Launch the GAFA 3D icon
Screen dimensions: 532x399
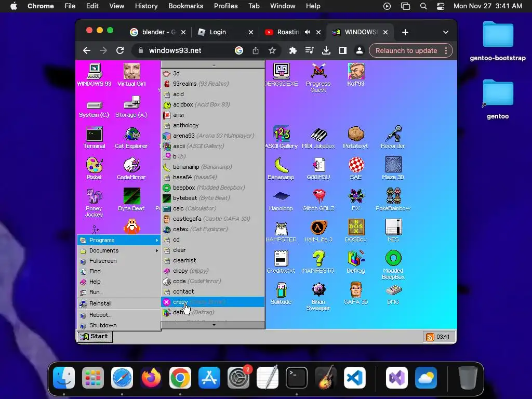pyautogui.click(x=356, y=294)
